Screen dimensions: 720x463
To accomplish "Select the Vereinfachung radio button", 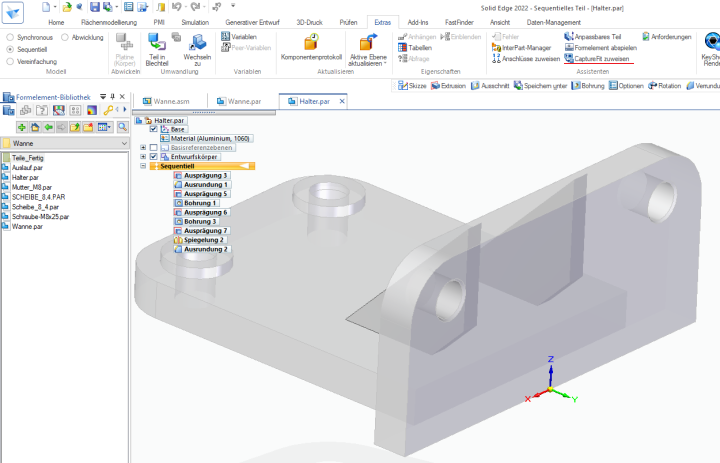I will 10,62.
